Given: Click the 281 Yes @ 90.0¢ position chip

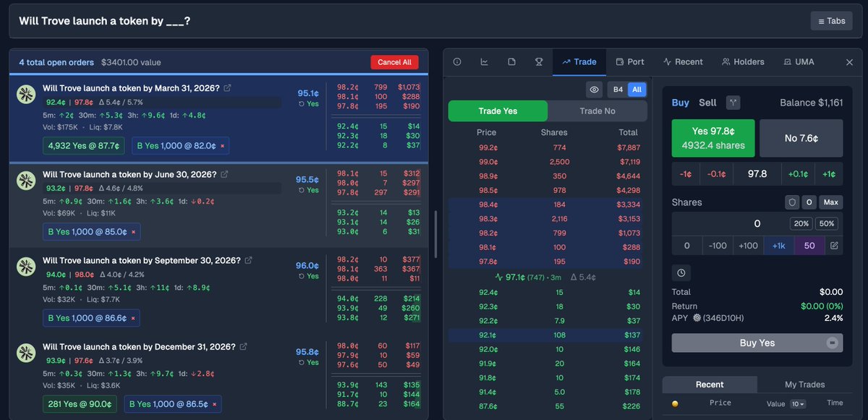Looking at the screenshot, I should [x=80, y=404].
